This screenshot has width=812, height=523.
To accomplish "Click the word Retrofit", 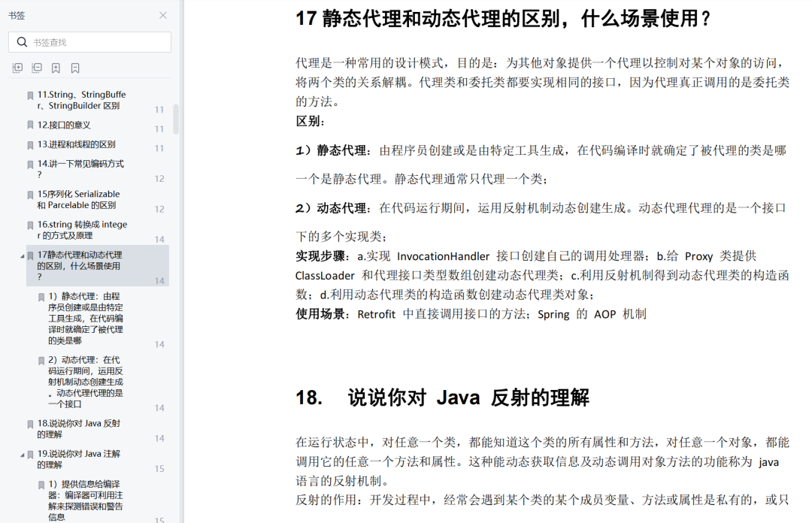I will click(x=377, y=314).
